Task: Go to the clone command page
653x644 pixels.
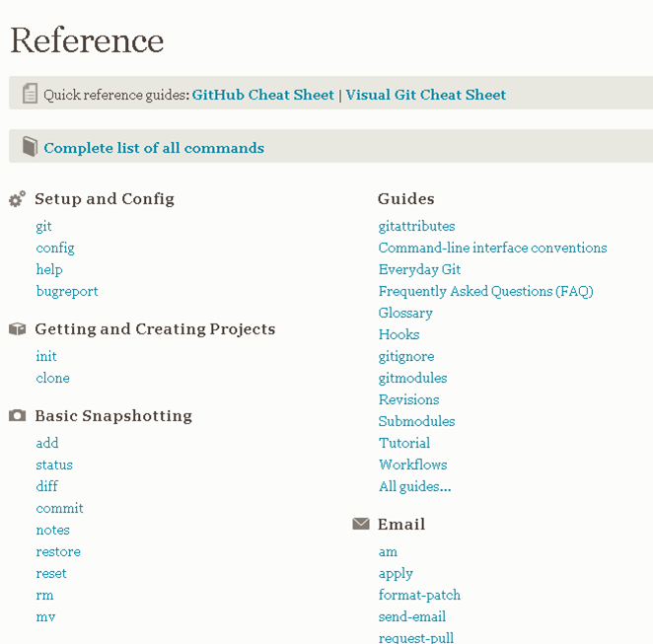Action: click(x=52, y=378)
